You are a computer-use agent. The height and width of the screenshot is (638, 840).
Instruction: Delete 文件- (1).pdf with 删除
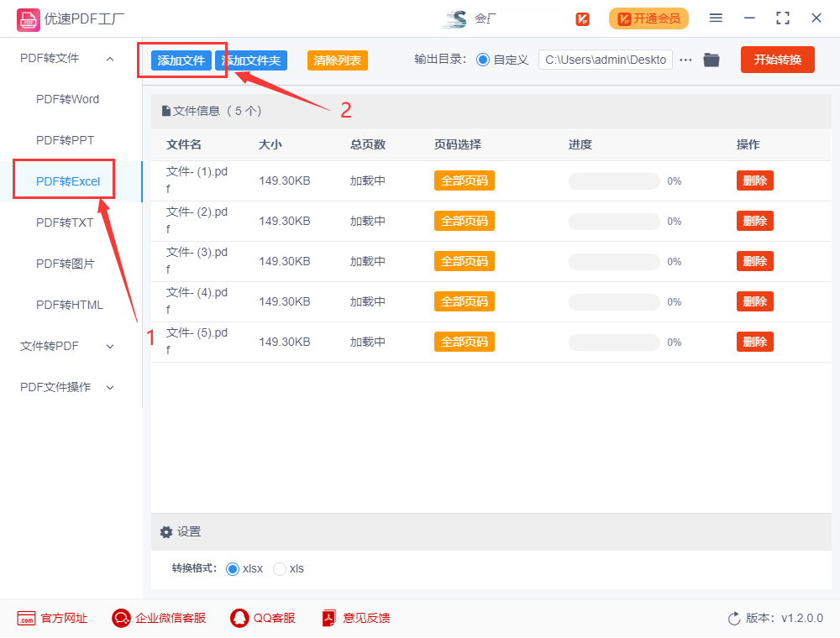point(755,181)
